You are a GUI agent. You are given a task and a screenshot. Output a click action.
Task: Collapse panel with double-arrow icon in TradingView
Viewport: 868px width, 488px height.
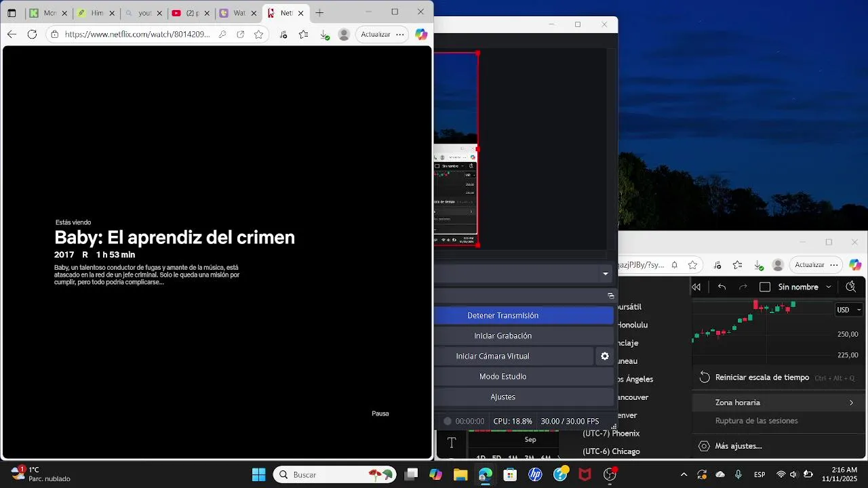(x=696, y=287)
